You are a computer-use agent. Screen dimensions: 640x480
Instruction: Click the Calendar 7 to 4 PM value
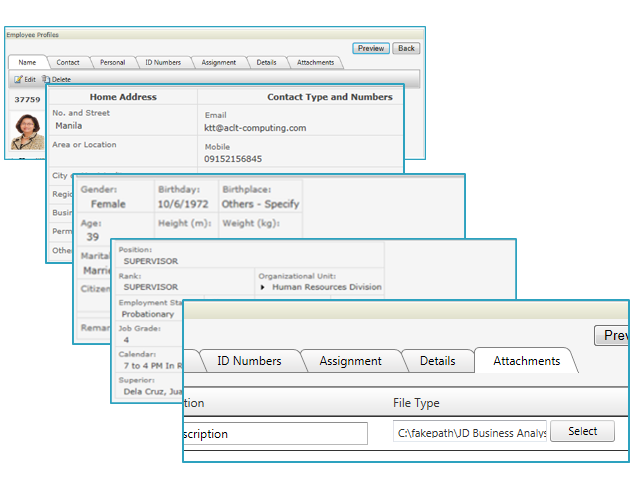coord(153,366)
